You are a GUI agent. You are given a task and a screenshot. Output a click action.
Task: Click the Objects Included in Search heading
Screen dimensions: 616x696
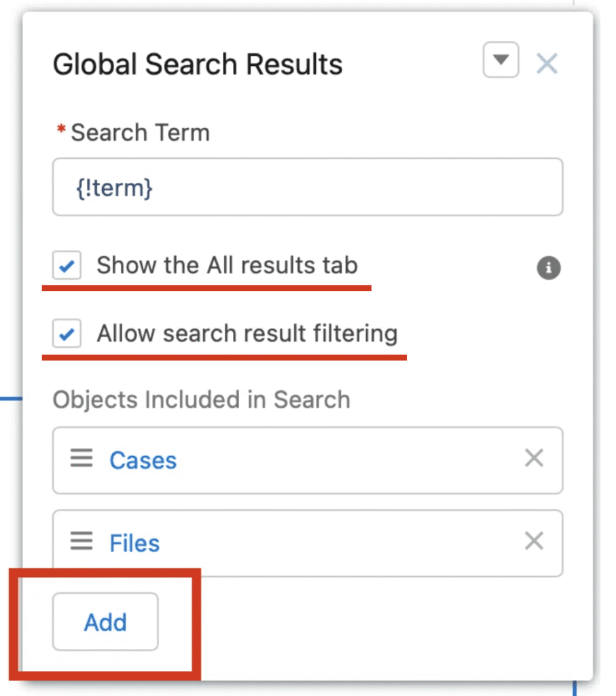point(201,400)
